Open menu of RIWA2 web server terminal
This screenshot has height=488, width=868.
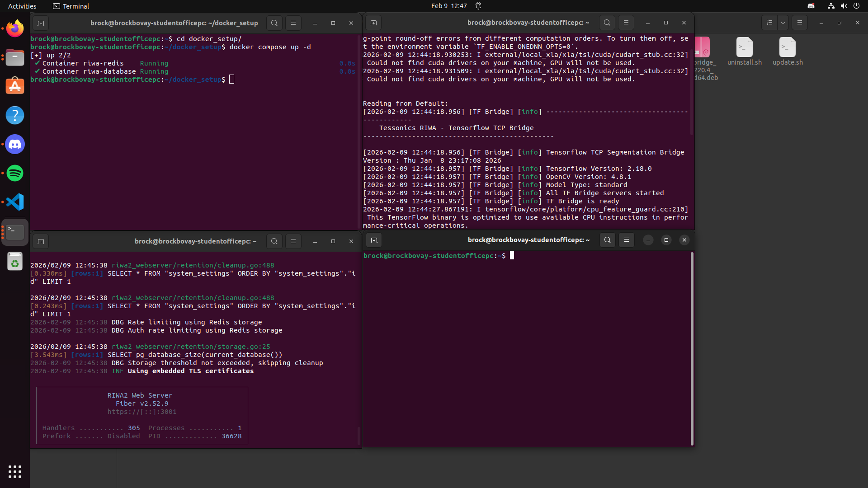click(x=293, y=241)
